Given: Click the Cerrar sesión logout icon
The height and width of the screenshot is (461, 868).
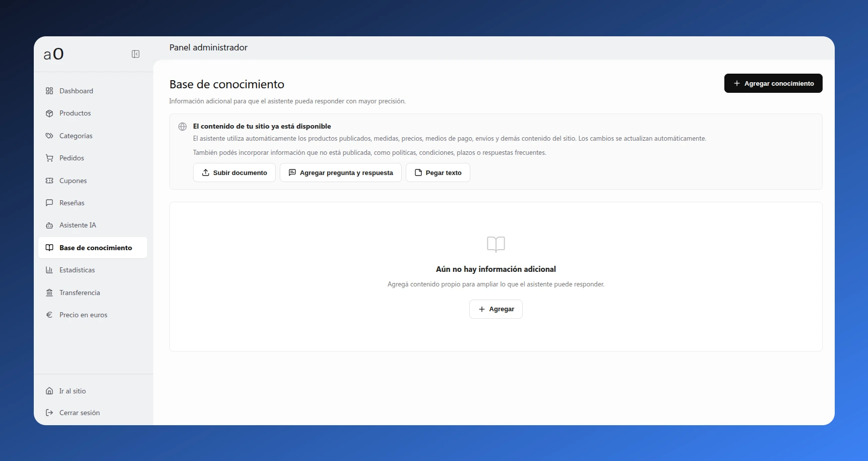Looking at the screenshot, I should (x=49, y=413).
